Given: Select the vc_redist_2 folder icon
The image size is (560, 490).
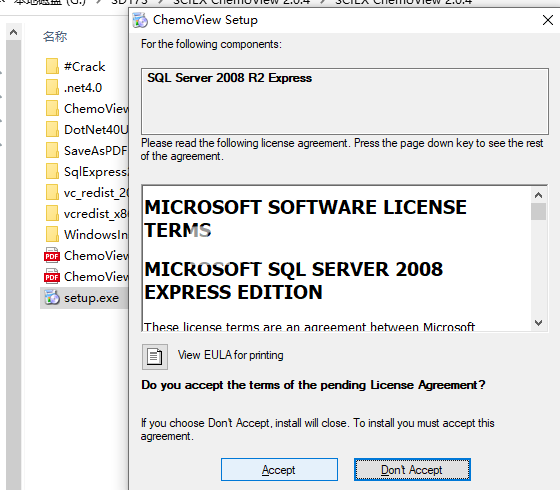Looking at the screenshot, I should pyautogui.click(x=52, y=193).
